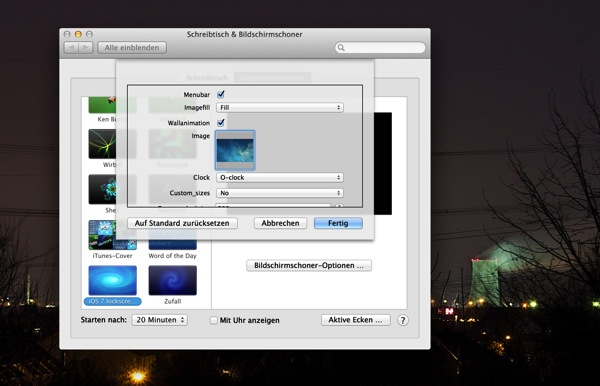Open the Custom_sizes dropdown set to No
600x386 pixels.
click(x=280, y=193)
